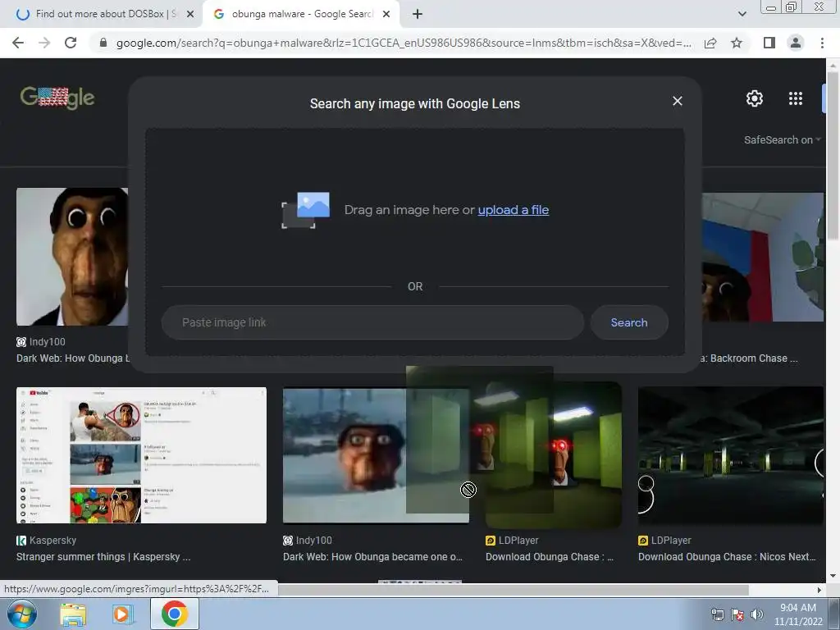The height and width of the screenshot is (630, 840).
Task: Open the Chrome profile avatar
Action: [x=796, y=43]
